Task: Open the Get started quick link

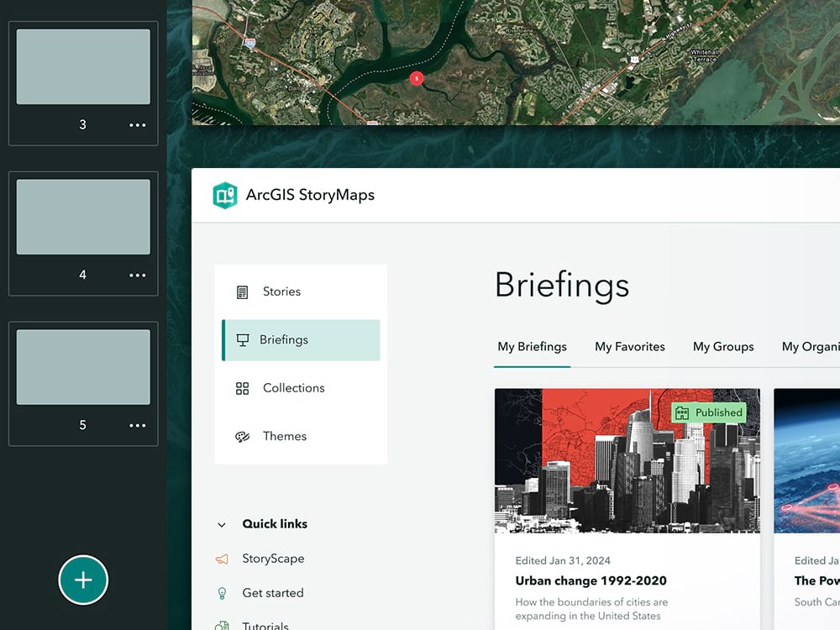Action: click(x=273, y=593)
